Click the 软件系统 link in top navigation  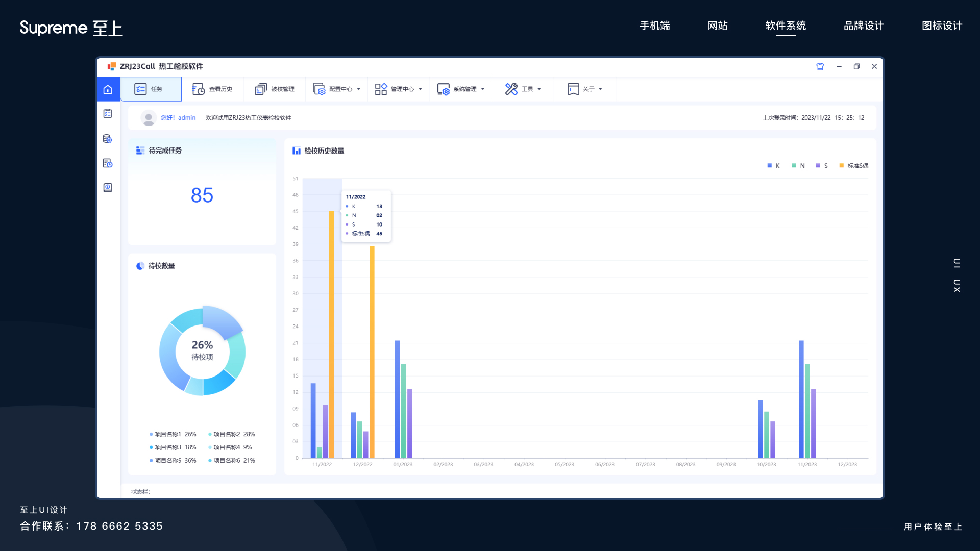tap(786, 26)
